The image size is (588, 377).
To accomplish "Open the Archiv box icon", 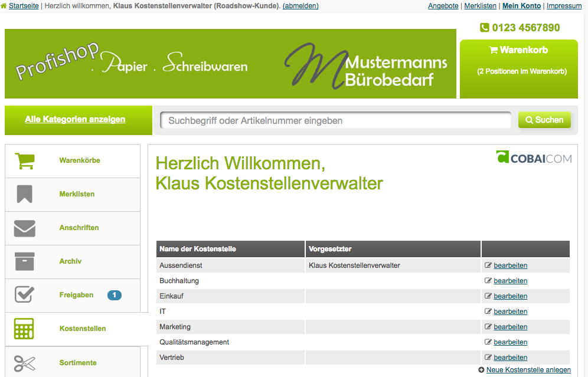I will 24,261.
